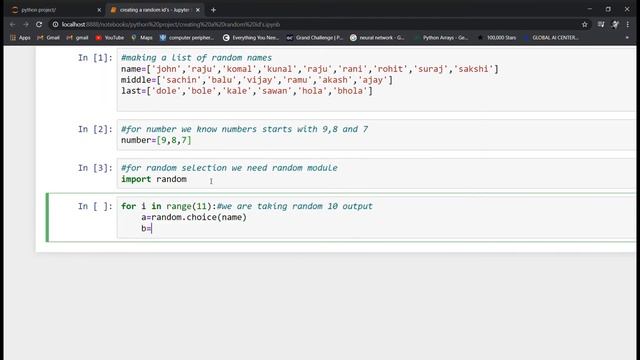Close the browser window
Viewport: 640px width, 360px height.
point(627,9)
